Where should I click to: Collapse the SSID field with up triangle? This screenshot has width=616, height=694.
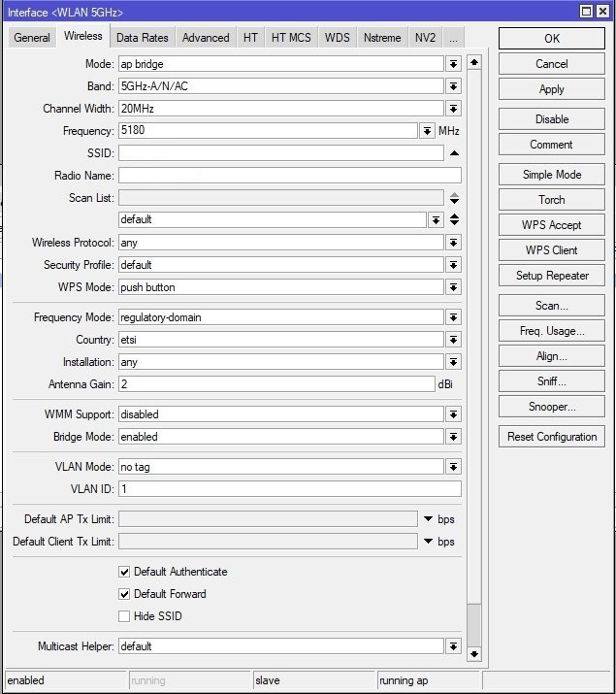(454, 153)
